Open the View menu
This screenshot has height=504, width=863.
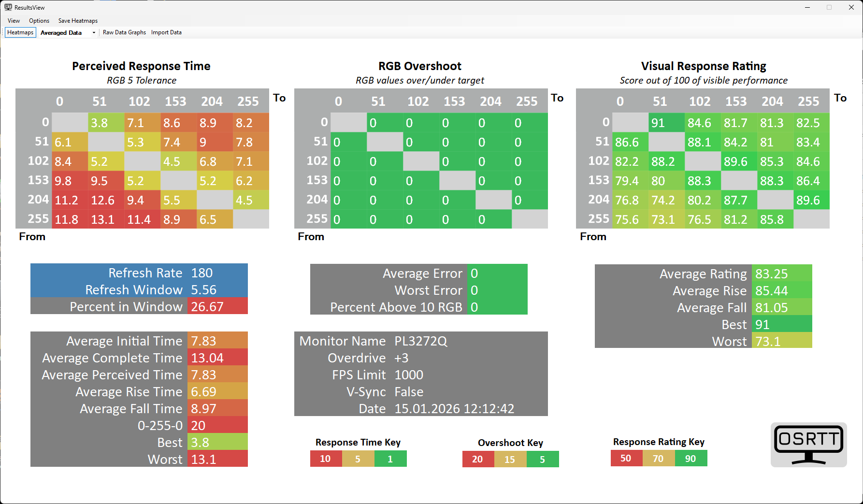tap(14, 21)
